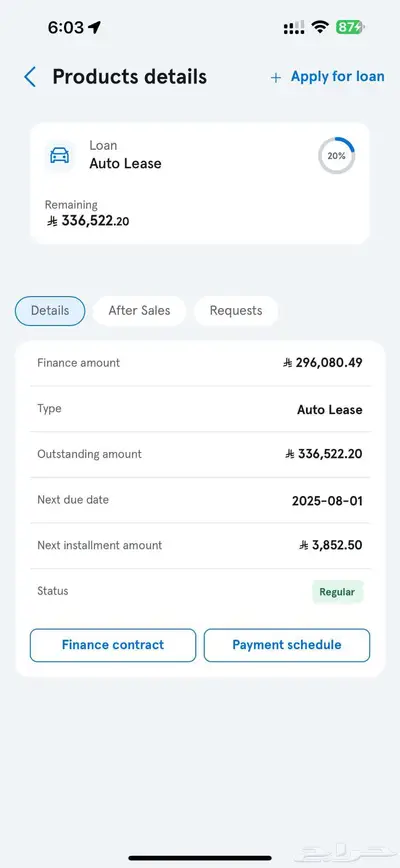This screenshot has height=868, width=400.
Task: Tap the 20% circular progress ring
Action: tap(336, 156)
